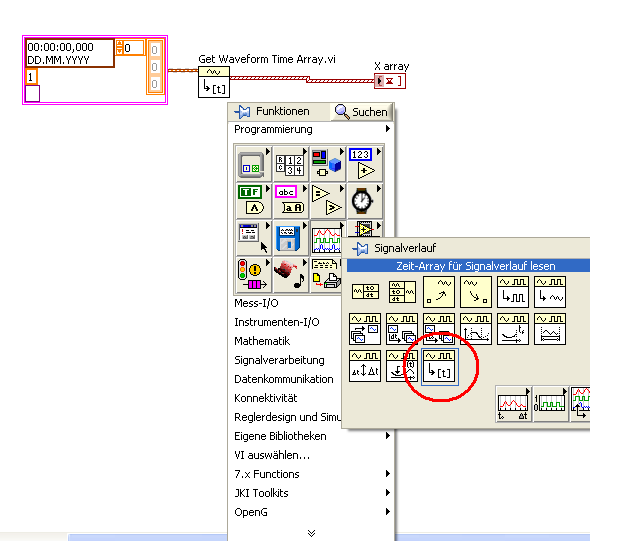Screen dimensions: 640x541
Task: Click the waveform constant timestamp field
Action: coord(69,53)
